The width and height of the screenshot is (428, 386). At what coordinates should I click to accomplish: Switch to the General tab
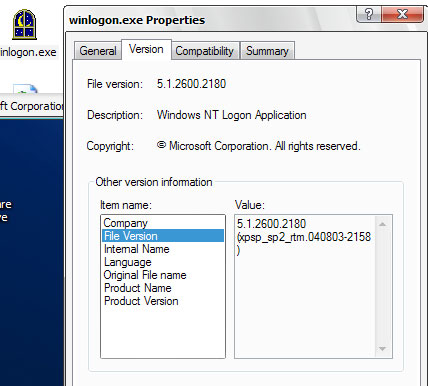click(98, 51)
